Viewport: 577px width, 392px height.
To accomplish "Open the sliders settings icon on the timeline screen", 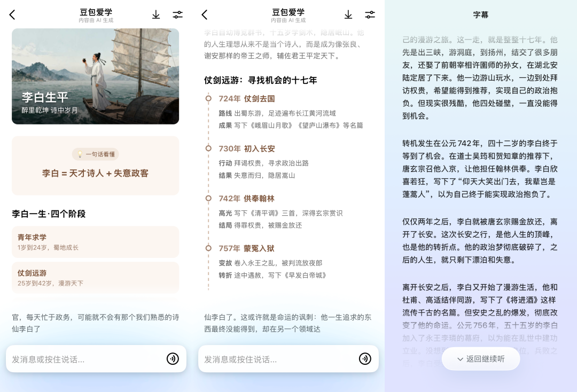I will [370, 15].
